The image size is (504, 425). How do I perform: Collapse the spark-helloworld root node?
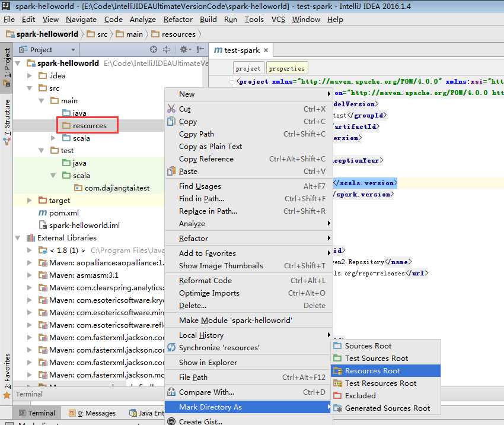(18, 63)
